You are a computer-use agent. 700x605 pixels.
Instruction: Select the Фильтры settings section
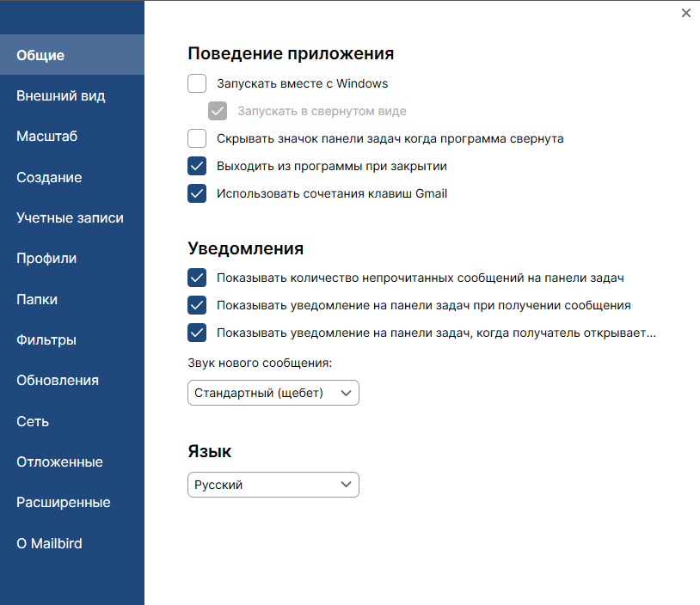(x=45, y=339)
